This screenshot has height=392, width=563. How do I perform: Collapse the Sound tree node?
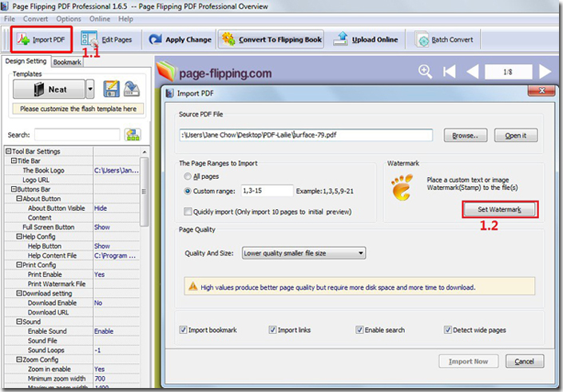(19, 321)
